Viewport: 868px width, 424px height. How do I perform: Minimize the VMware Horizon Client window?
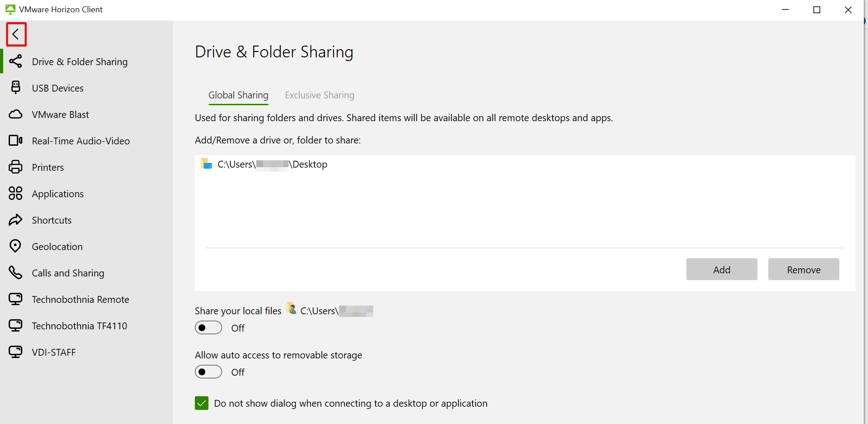pos(785,10)
